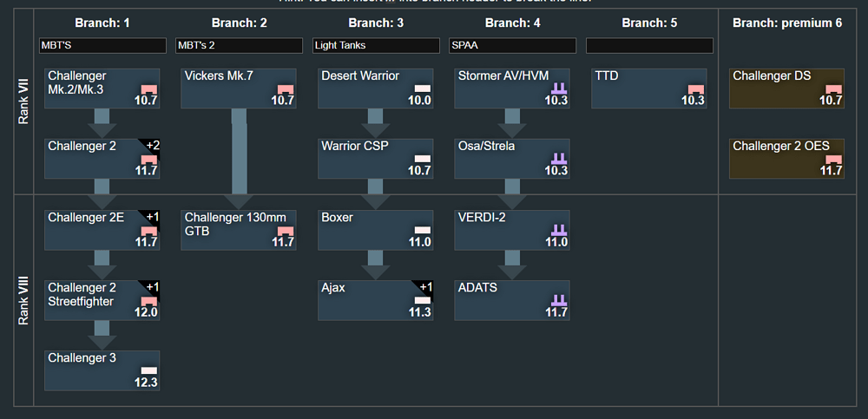Image resolution: width=868 pixels, height=419 pixels.
Task: Select the "Branch: premium 6" column label
Action: coord(787,23)
